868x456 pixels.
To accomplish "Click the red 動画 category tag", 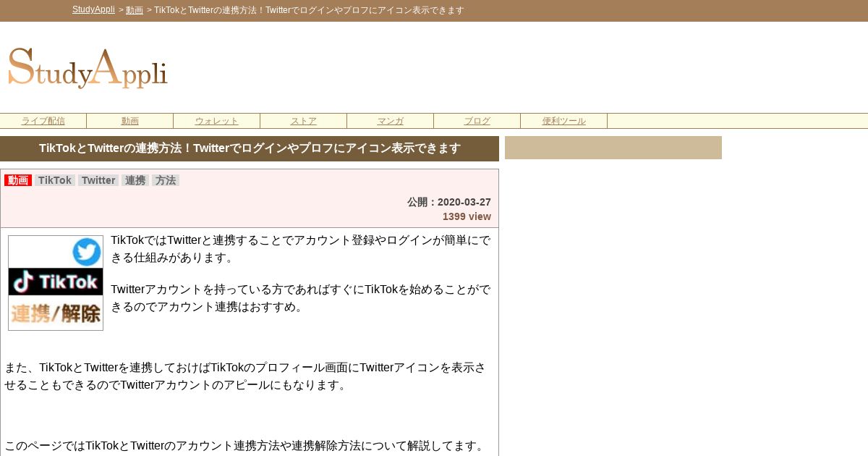I will (18, 180).
